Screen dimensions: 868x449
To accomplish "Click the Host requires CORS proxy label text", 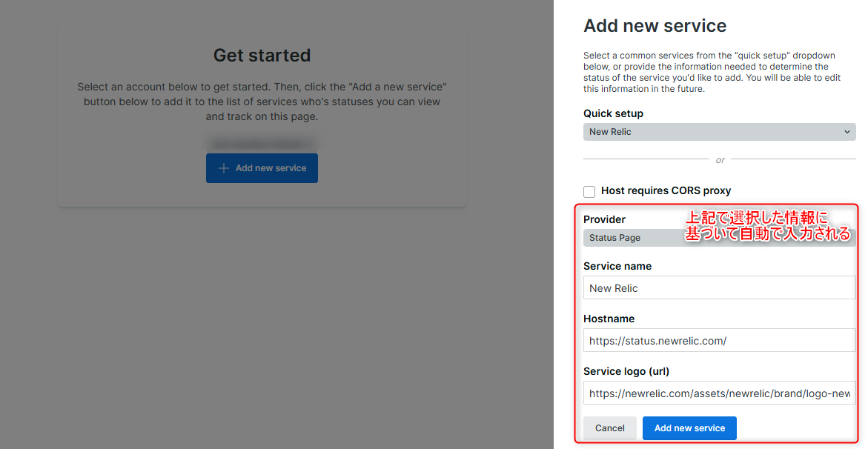I will pyautogui.click(x=666, y=190).
